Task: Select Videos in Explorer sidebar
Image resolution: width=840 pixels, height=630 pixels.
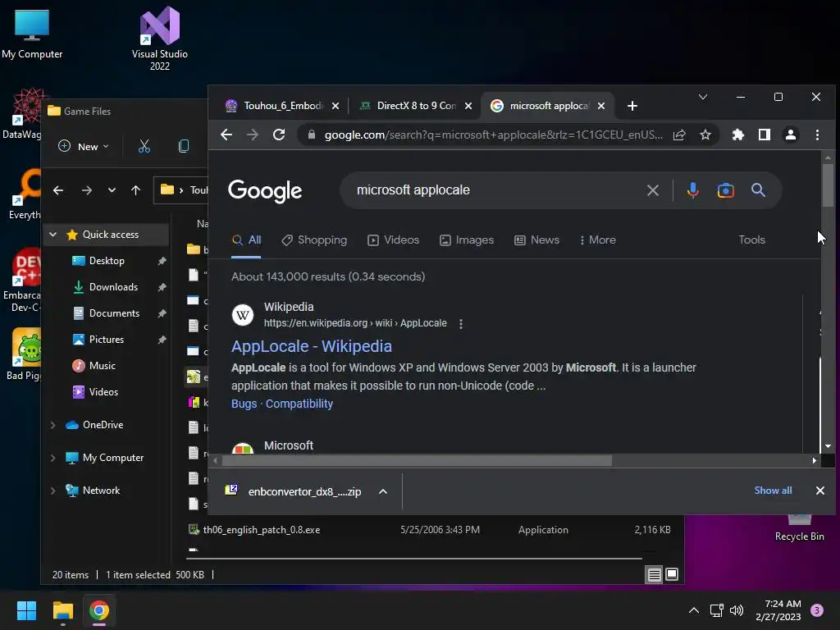Action: [103, 392]
